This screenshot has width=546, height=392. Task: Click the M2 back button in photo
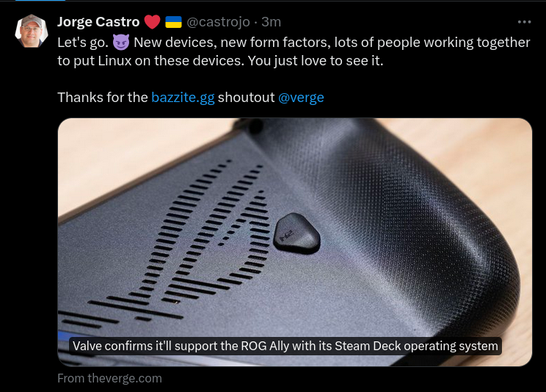296,233
